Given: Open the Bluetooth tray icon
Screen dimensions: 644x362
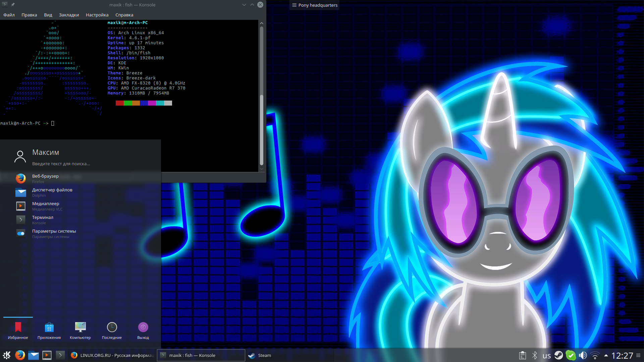Looking at the screenshot, I should point(535,355).
